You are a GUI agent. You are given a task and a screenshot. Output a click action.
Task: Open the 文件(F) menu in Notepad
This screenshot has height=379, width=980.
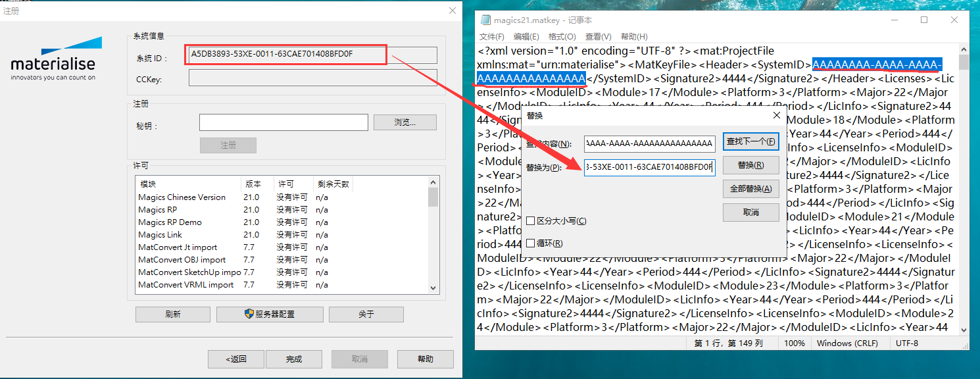492,37
